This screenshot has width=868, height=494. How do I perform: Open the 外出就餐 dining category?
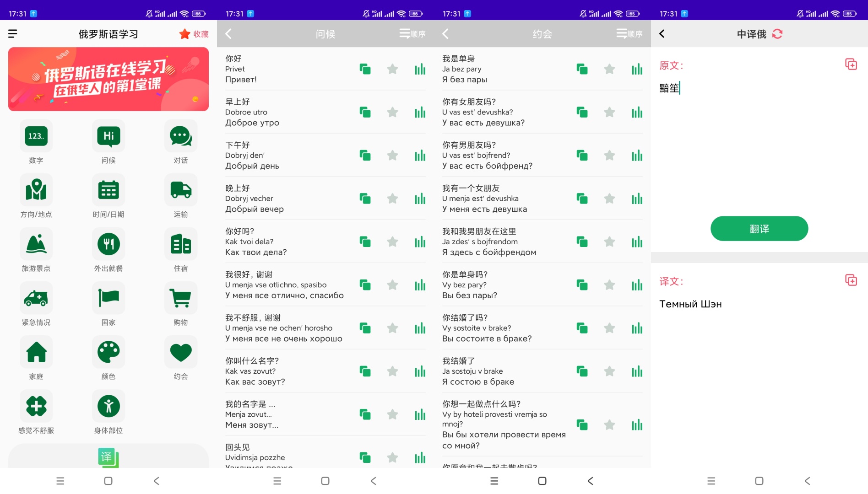coord(108,245)
